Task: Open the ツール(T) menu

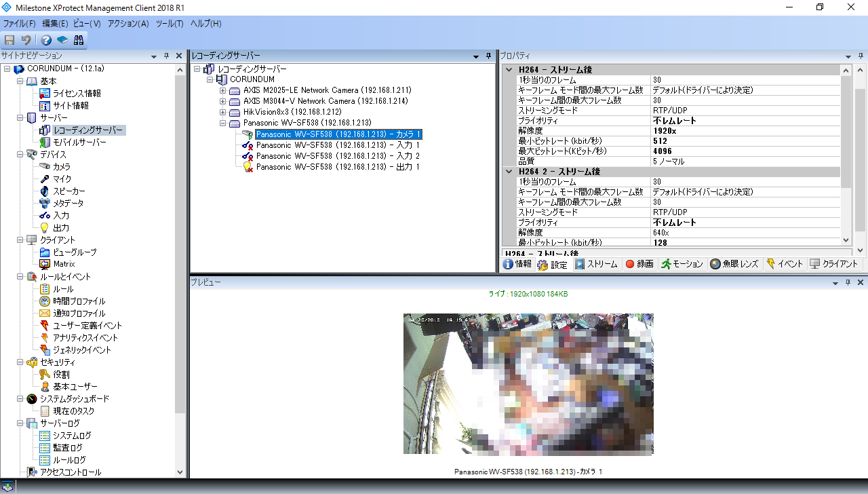Action: 170,24
